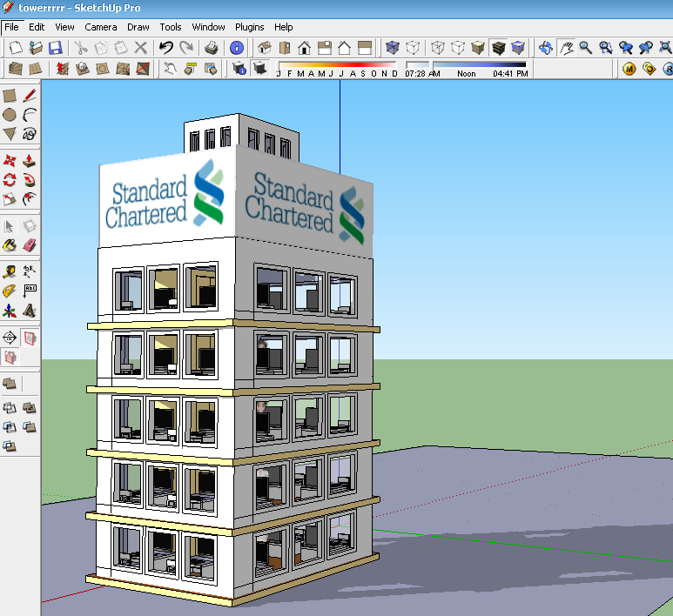Select the Circle tool
The width and height of the screenshot is (673, 616).
coord(10,115)
